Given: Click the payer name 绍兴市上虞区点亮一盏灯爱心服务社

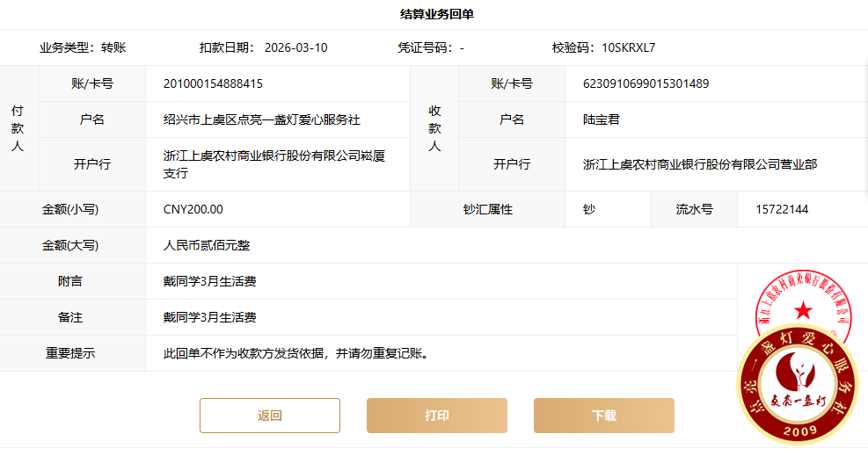Looking at the screenshot, I should click(261, 119).
